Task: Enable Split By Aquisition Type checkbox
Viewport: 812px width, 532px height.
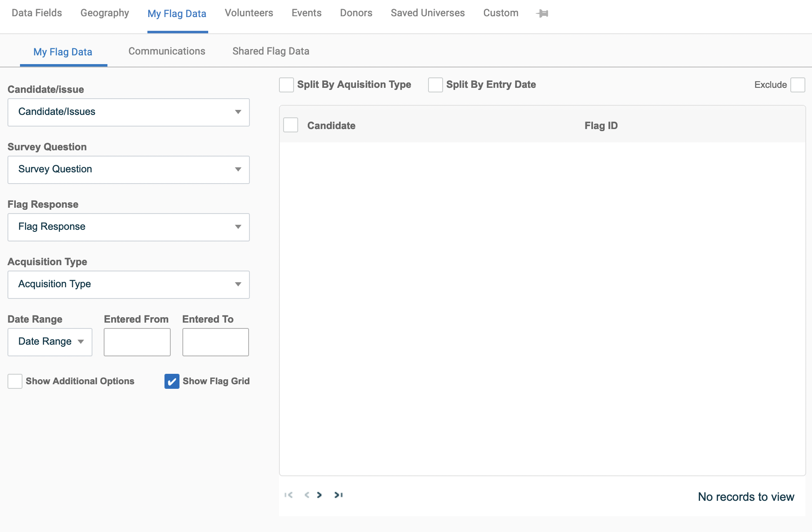Action: tap(286, 85)
